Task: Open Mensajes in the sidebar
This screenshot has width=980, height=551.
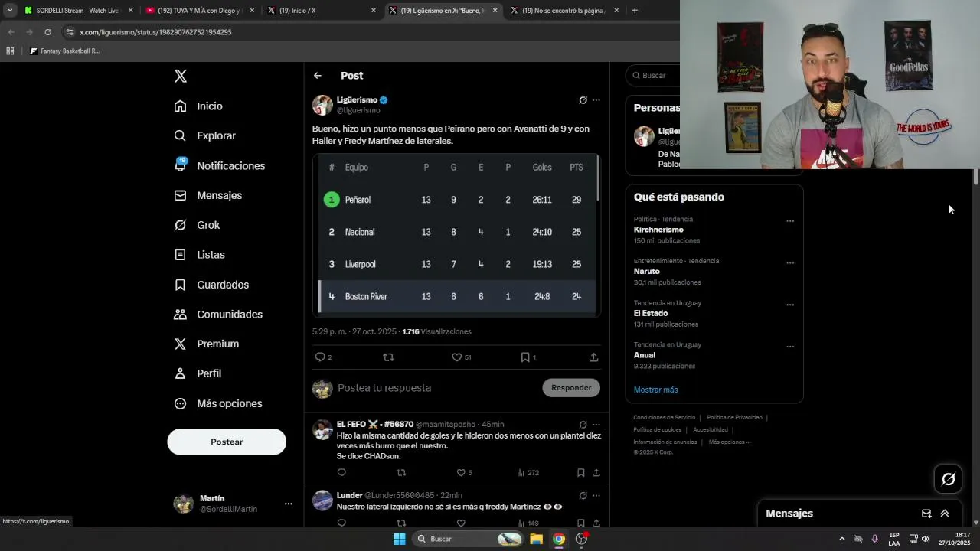Action: pyautogui.click(x=207, y=195)
